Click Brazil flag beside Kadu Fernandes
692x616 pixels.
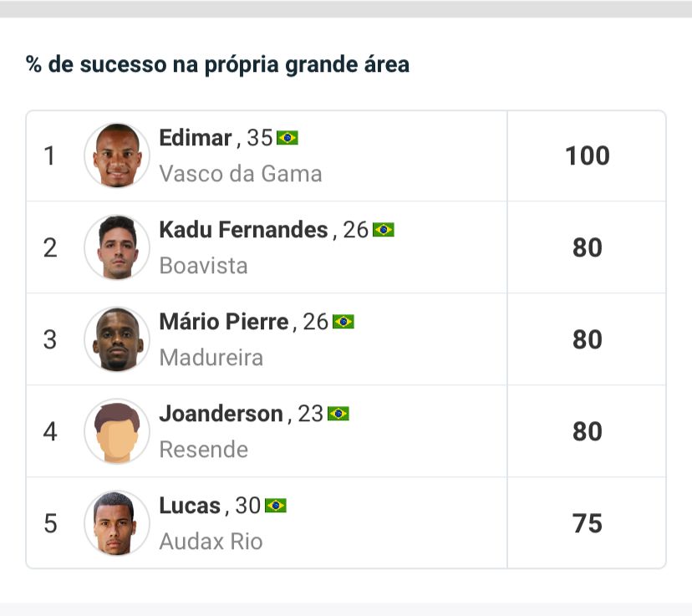click(384, 230)
